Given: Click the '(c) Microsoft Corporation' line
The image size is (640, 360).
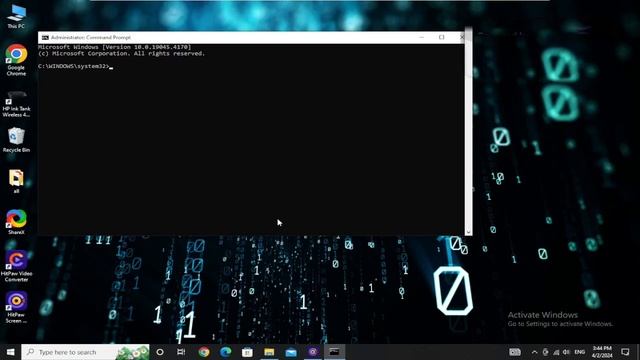Looking at the screenshot, I should (x=121, y=53).
